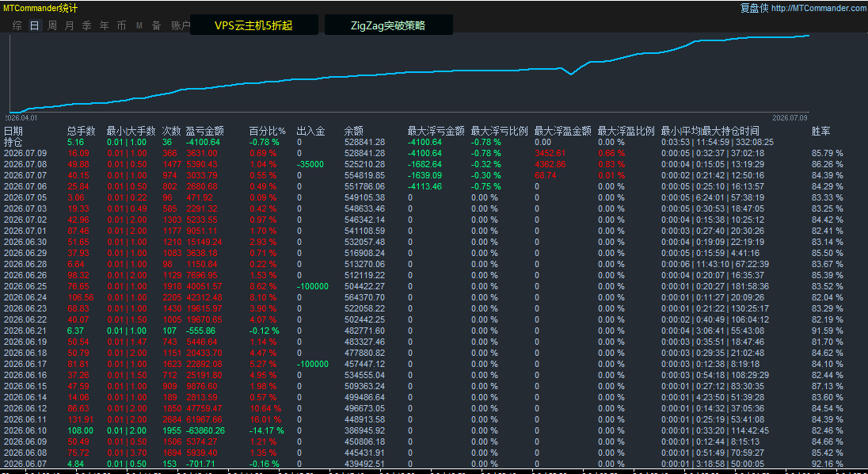Switch to the 季 quarterly tab
The height and width of the screenshot is (474, 868).
coord(87,25)
